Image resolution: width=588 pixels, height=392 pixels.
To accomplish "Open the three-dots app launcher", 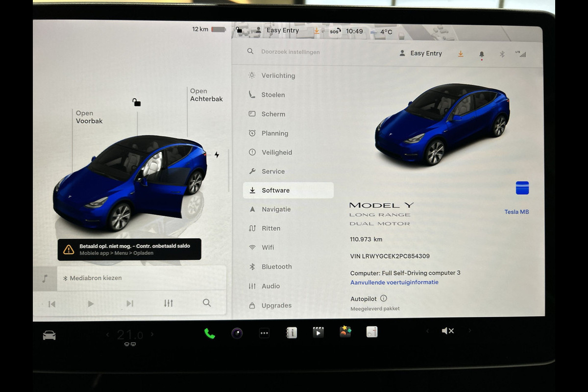I will point(264,333).
